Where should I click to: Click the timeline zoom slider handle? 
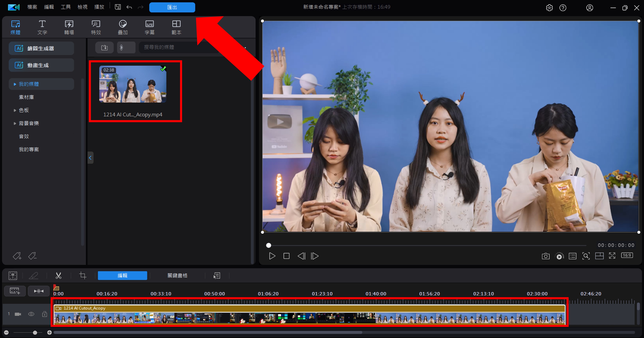click(35, 332)
